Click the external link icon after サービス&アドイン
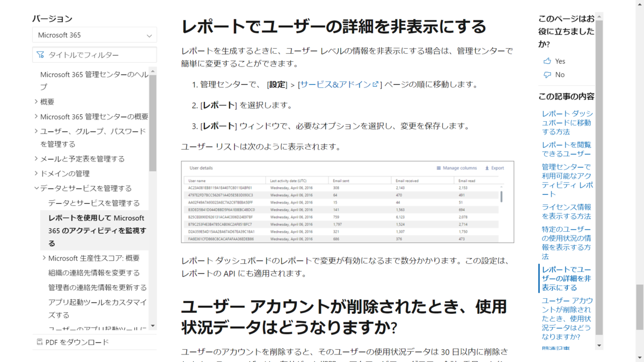The image size is (644, 362). (x=376, y=84)
